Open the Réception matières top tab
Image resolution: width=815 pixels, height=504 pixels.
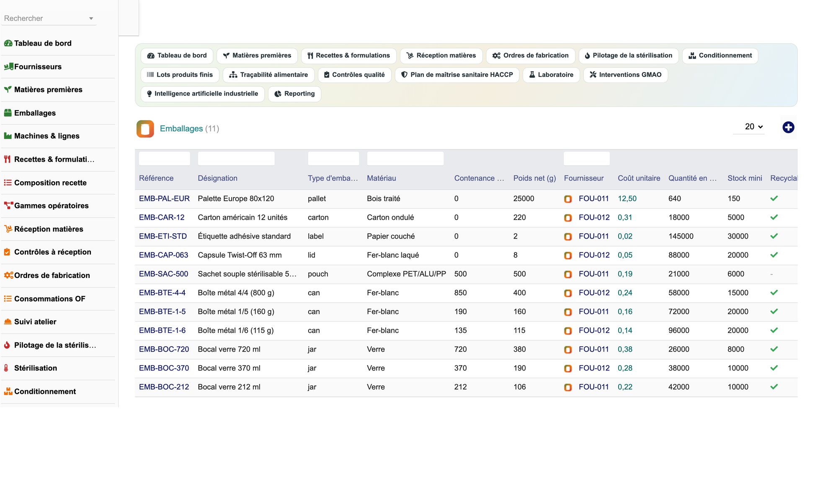[x=441, y=56]
